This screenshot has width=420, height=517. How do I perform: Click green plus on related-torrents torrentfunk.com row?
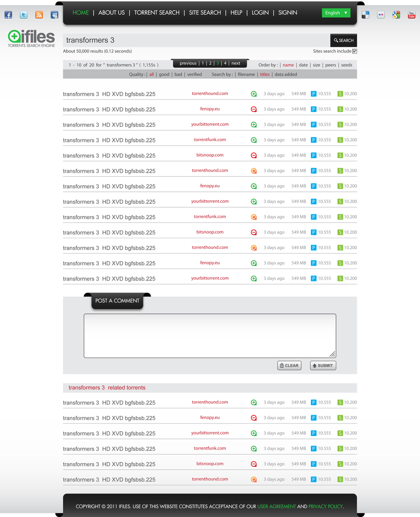tap(254, 448)
